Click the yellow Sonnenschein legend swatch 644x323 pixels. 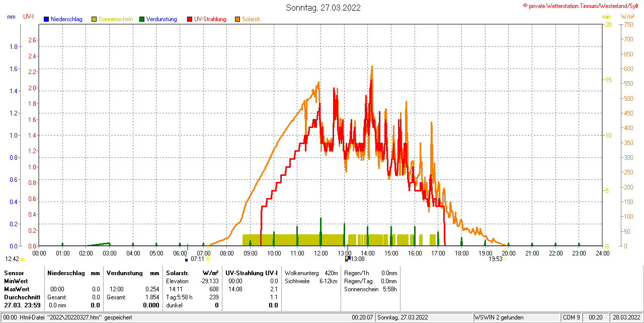(x=94, y=19)
